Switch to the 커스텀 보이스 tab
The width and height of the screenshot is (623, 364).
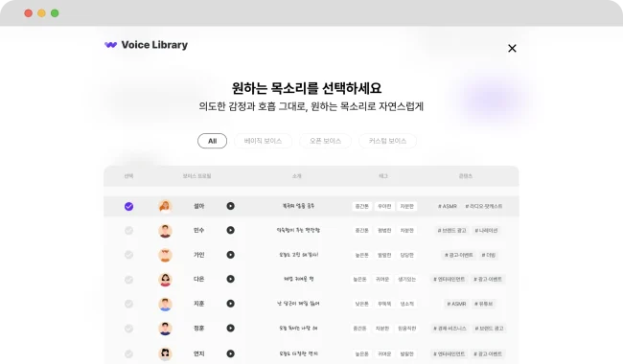(x=387, y=141)
